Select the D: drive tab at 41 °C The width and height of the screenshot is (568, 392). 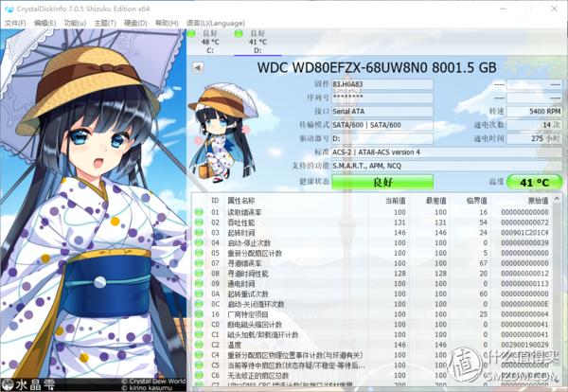coord(257,42)
